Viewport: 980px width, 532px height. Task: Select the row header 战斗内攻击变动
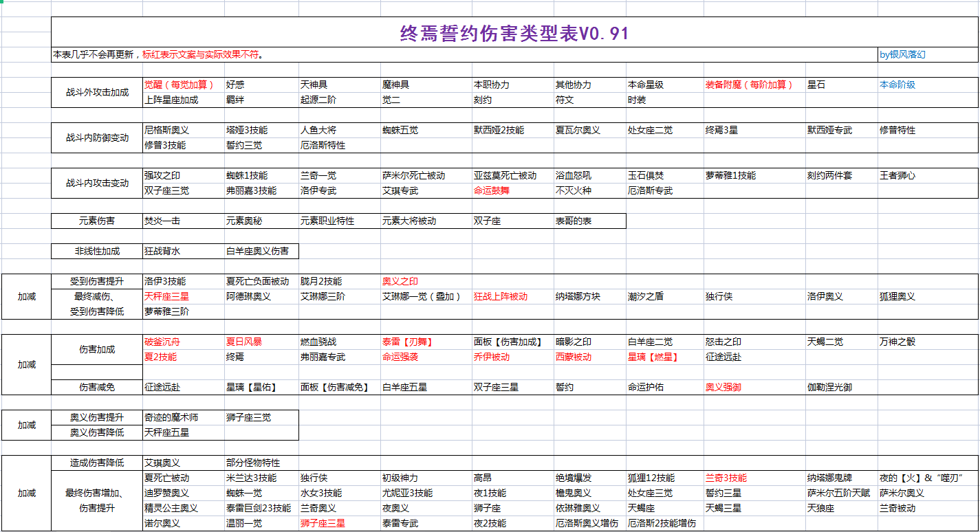coord(97,183)
